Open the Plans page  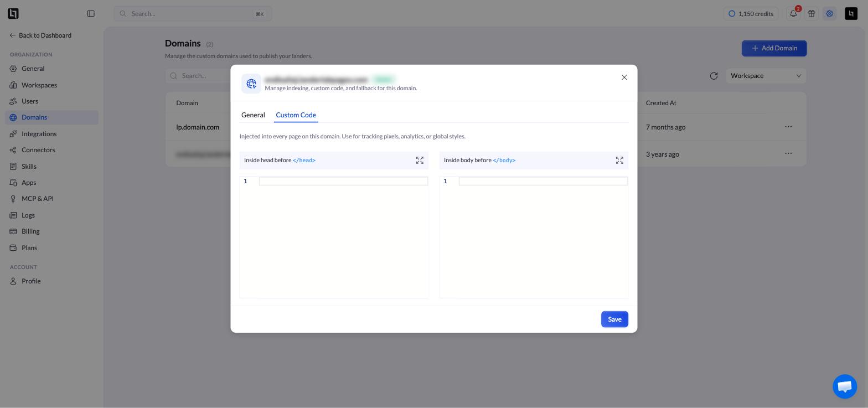coord(51,248)
